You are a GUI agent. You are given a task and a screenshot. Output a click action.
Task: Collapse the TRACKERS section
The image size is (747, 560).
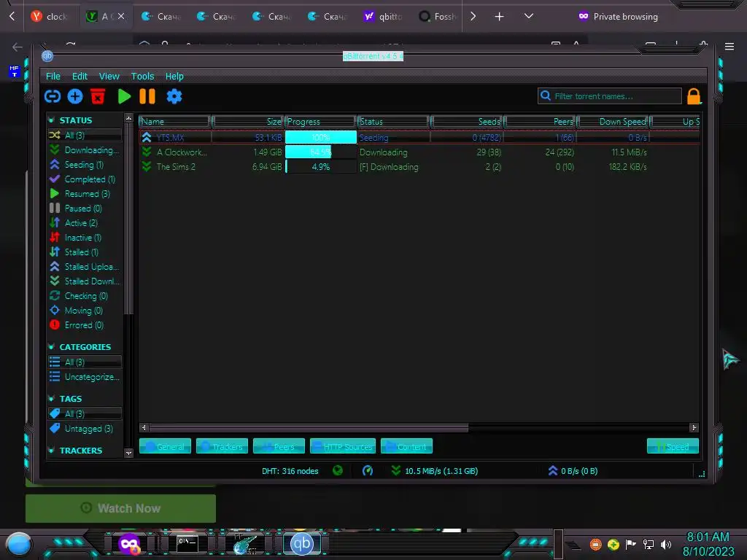click(x=52, y=450)
